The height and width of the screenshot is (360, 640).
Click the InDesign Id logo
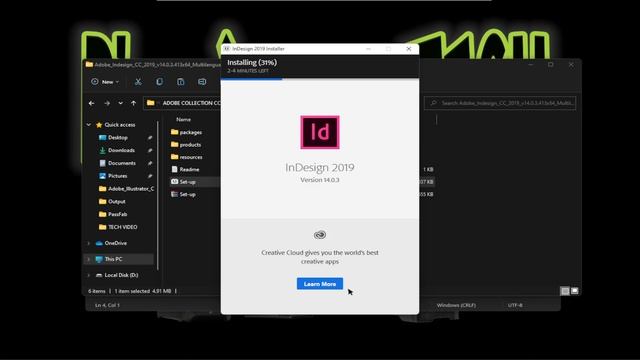pos(320,132)
